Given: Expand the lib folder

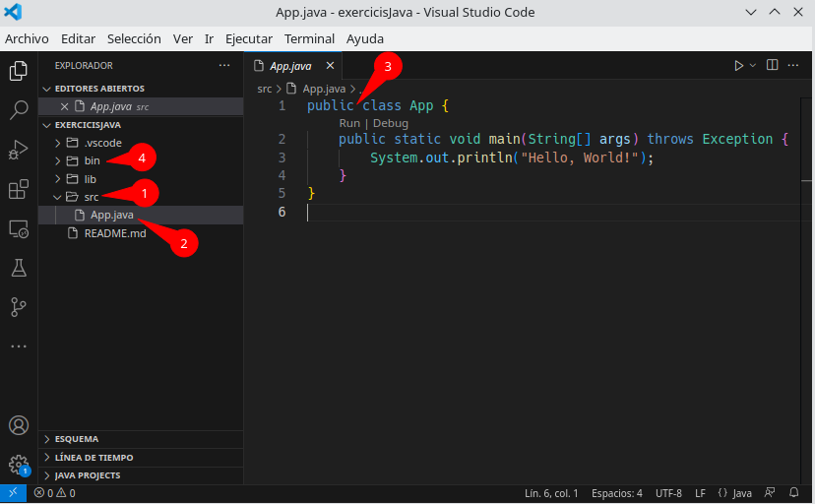Looking at the screenshot, I should (x=58, y=179).
